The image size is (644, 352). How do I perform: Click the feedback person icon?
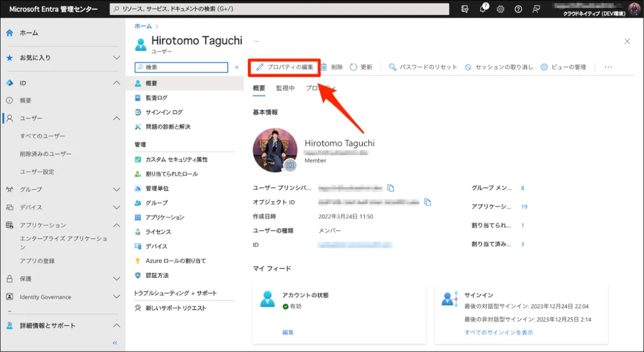point(536,9)
